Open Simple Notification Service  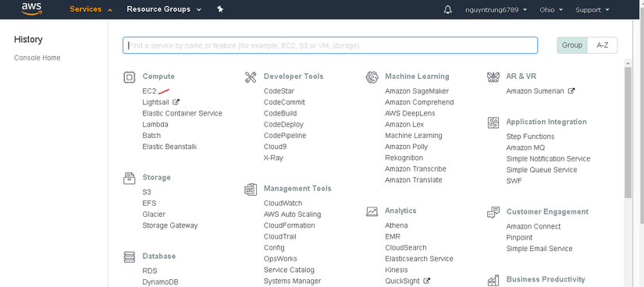548,159
